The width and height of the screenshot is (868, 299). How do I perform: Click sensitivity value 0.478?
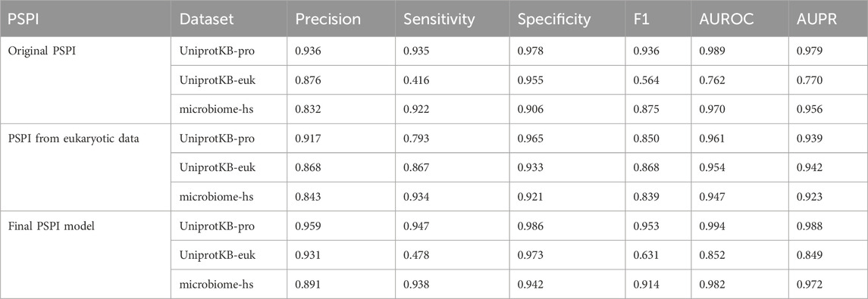point(415,255)
